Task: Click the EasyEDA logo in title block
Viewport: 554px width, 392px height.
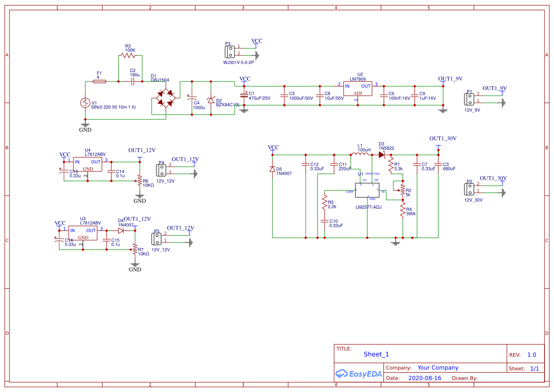Action: coord(358,374)
